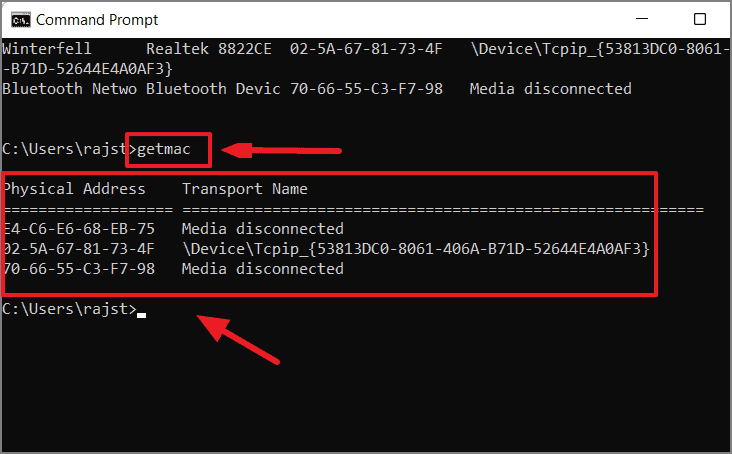The width and height of the screenshot is (732, 454).
Task: Click the typed getmac command
Action: click(x=164, y=149)
